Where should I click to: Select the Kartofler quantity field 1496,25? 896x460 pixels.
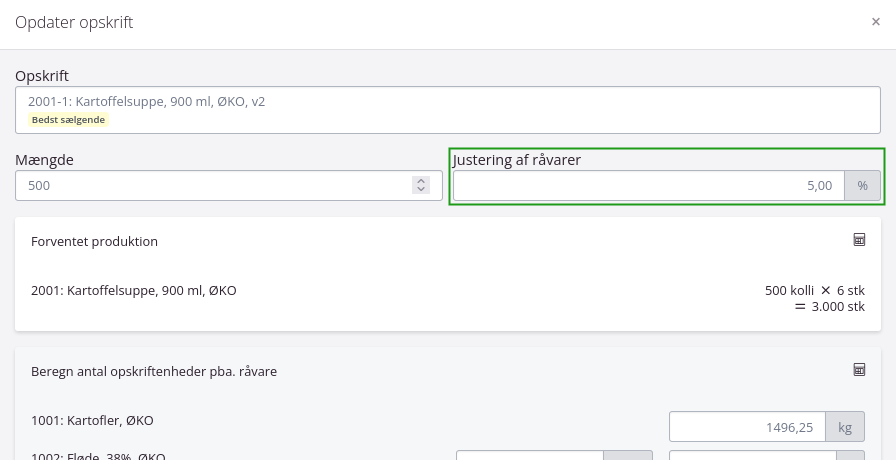tap(747, 428)
